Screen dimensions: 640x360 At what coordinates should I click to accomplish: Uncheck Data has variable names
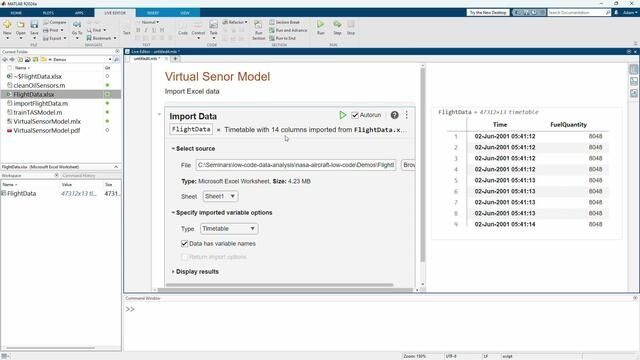click(x=184, y=244)
